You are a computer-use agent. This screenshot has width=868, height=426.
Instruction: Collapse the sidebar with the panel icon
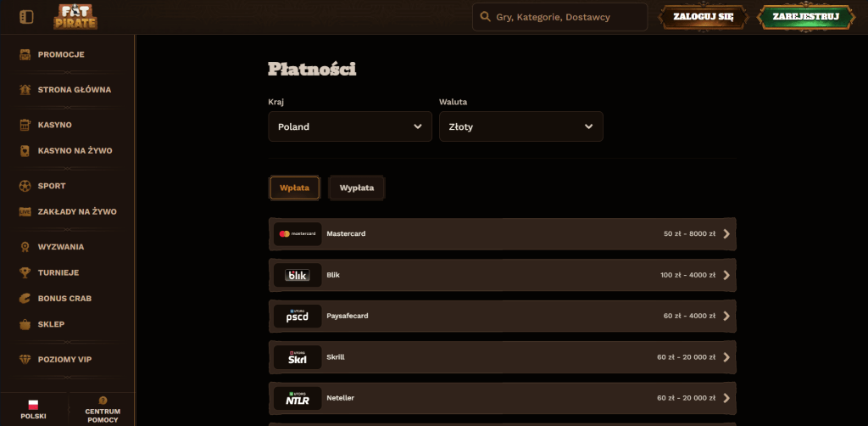[x=26, y=17]
